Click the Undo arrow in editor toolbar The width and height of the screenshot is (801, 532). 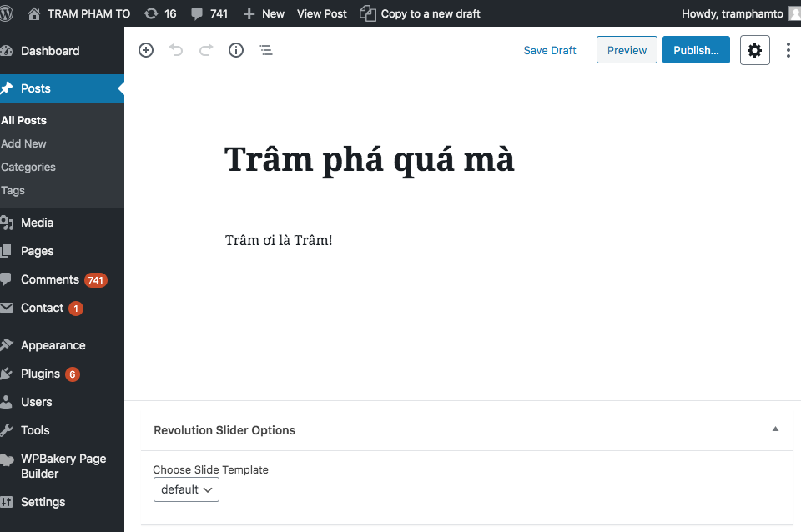[x=176, y=50]
